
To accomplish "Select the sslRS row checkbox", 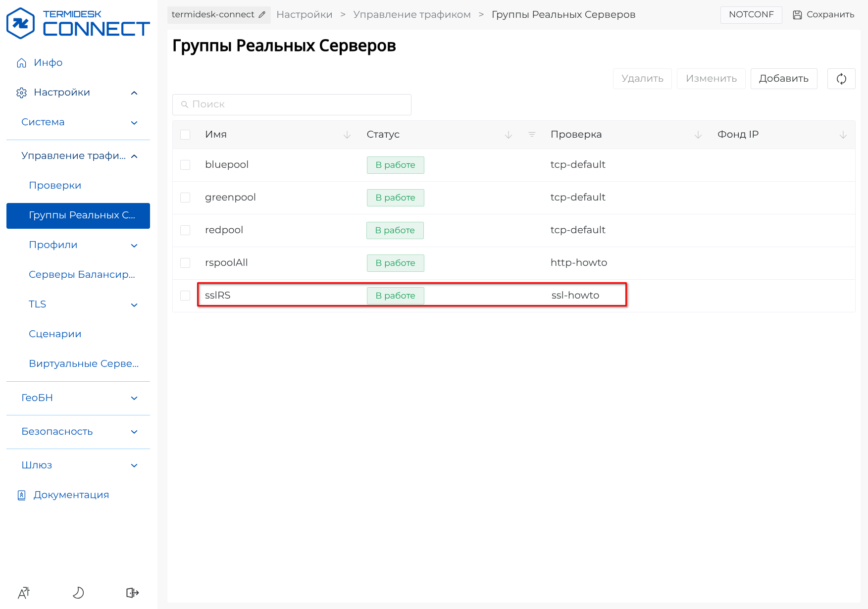I will (x=185, y=296).
